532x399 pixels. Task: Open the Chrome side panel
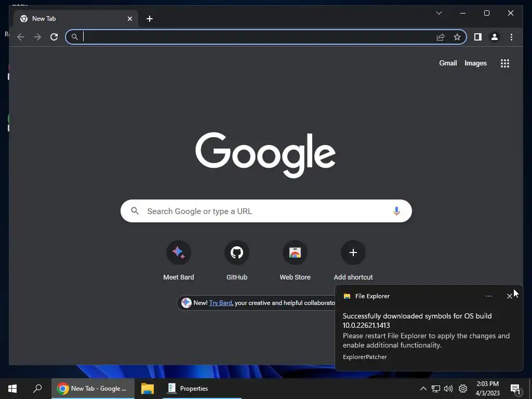pos(478,37)
